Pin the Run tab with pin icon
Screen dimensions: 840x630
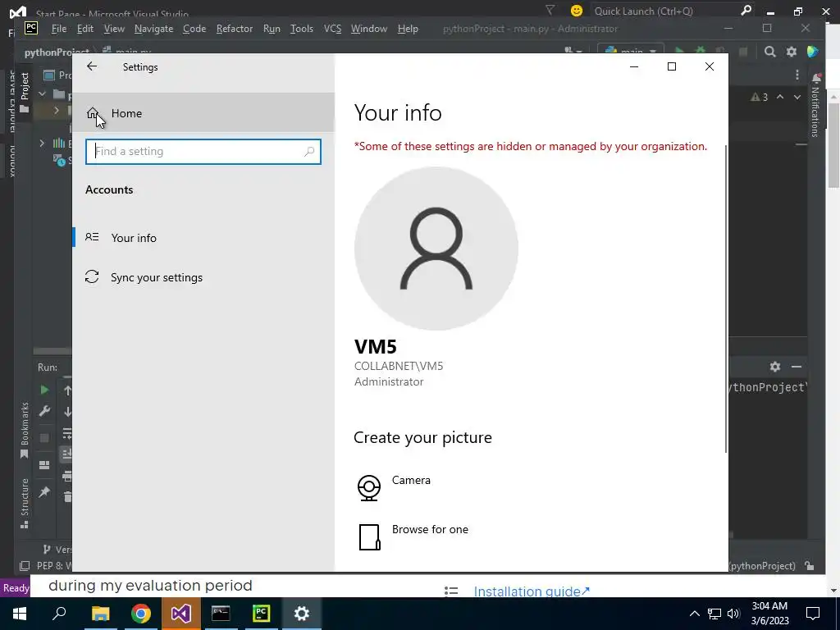[44, 492]
